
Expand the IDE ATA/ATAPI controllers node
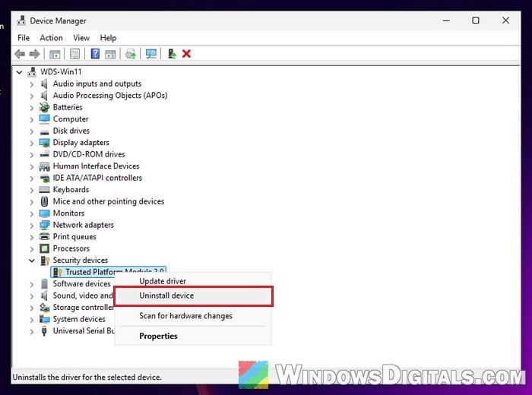click(32, 179)
